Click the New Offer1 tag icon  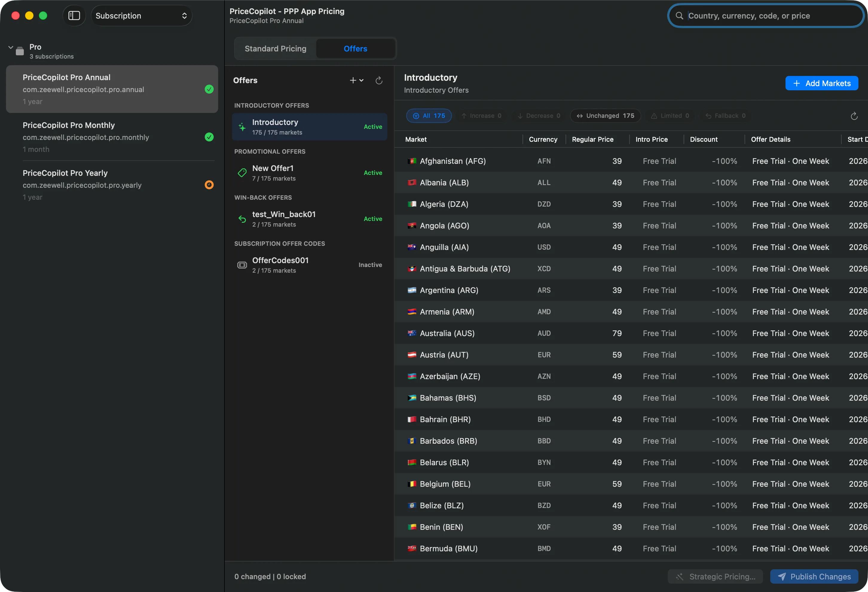pyautogui.click(x=242, y=173)
